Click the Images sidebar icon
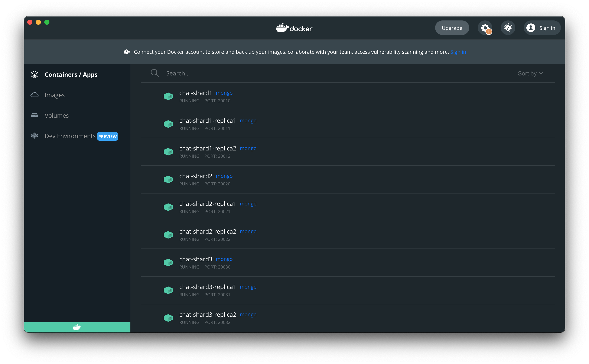This screenshot has height=364, width=589. pos(35,95)
